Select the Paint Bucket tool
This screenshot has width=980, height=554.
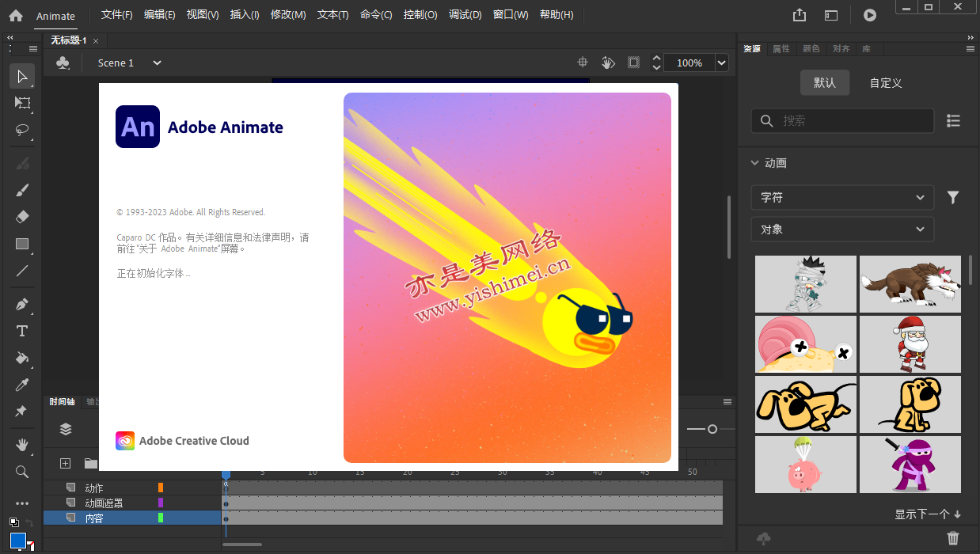pyautogui.click(x=22, y=358)
